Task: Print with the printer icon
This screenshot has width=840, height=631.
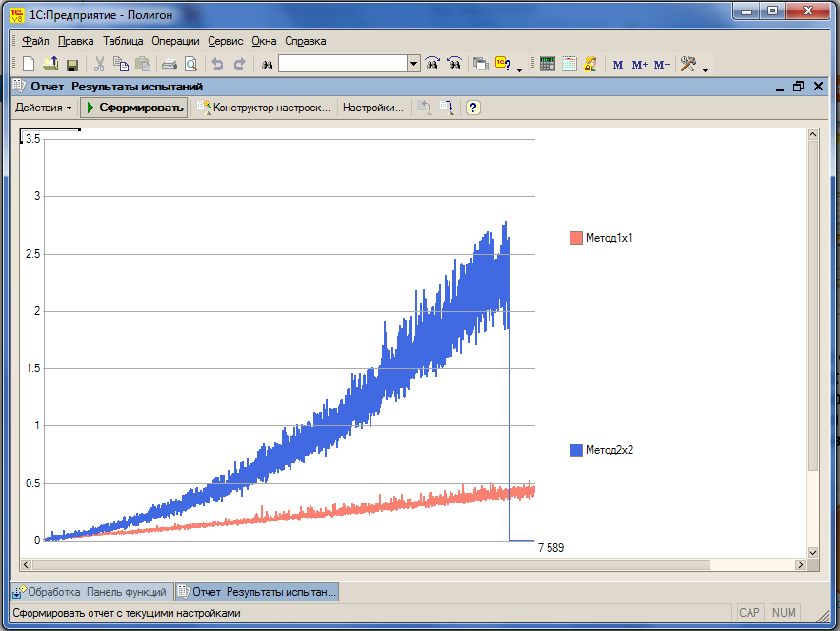Action: [170, 65]
